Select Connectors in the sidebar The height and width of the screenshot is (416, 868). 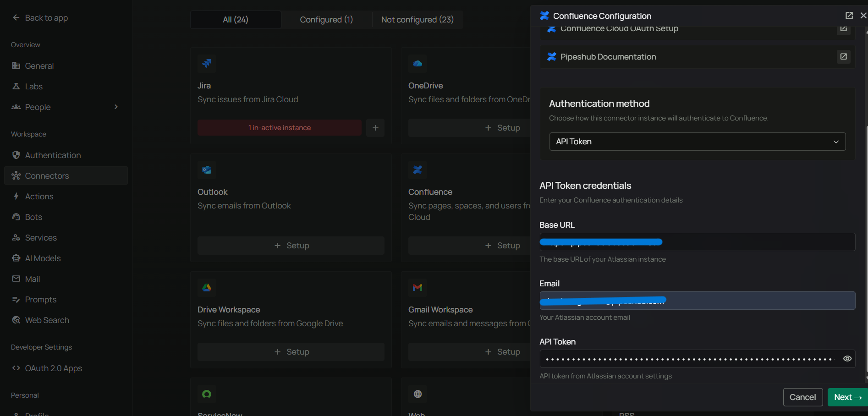click(66, 176)
